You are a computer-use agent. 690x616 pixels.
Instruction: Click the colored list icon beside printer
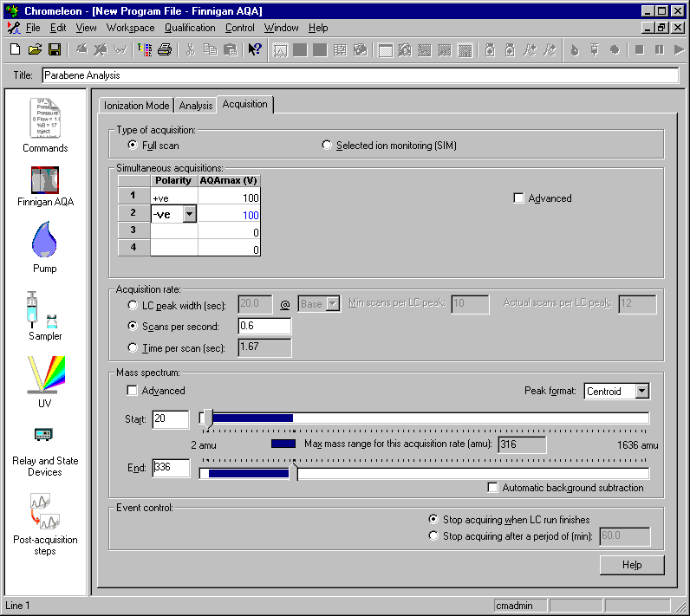(145, 49)
